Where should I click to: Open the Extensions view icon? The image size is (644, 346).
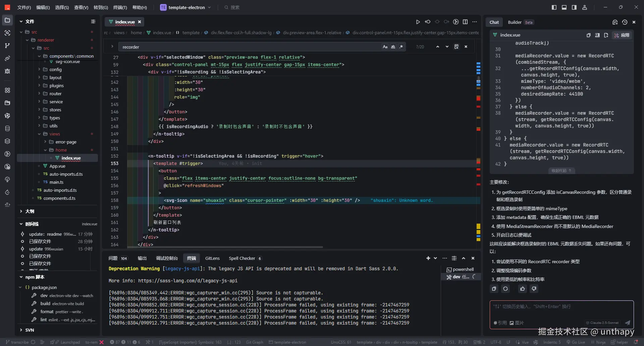coord(7,90)
